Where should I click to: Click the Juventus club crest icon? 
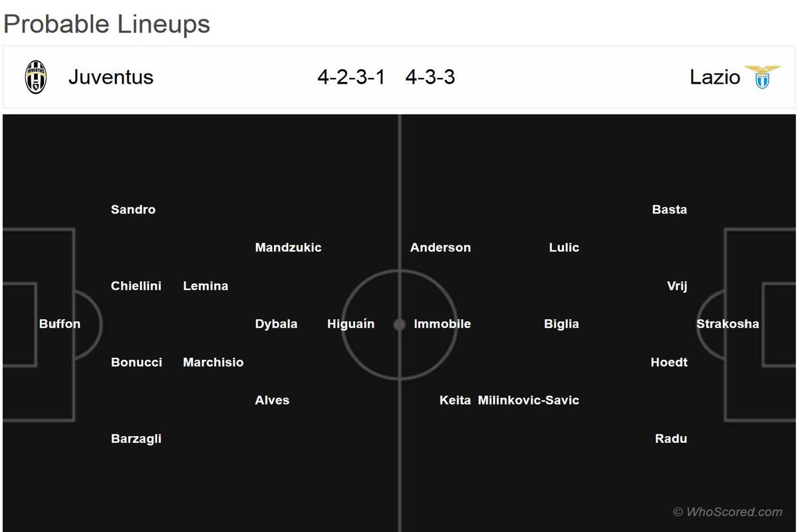pyautogui.click(x=36, y=77)
